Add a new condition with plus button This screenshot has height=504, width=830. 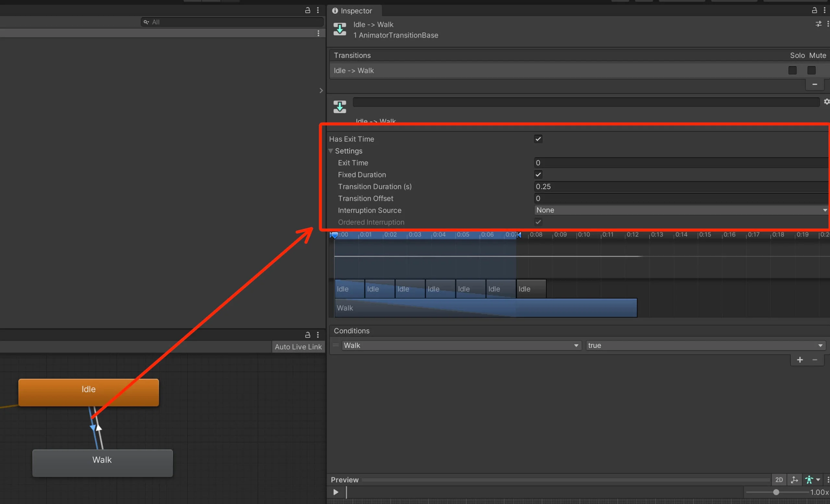click(800, 360)
